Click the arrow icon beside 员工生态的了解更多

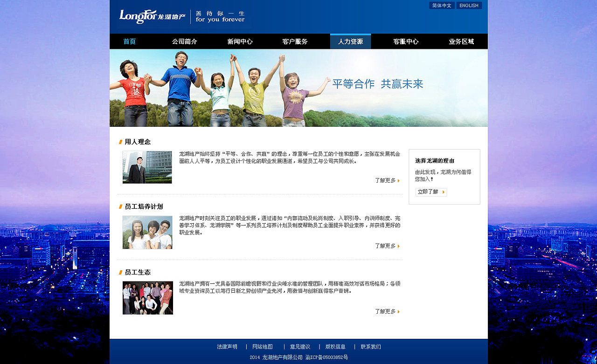[x=400, y=311]
